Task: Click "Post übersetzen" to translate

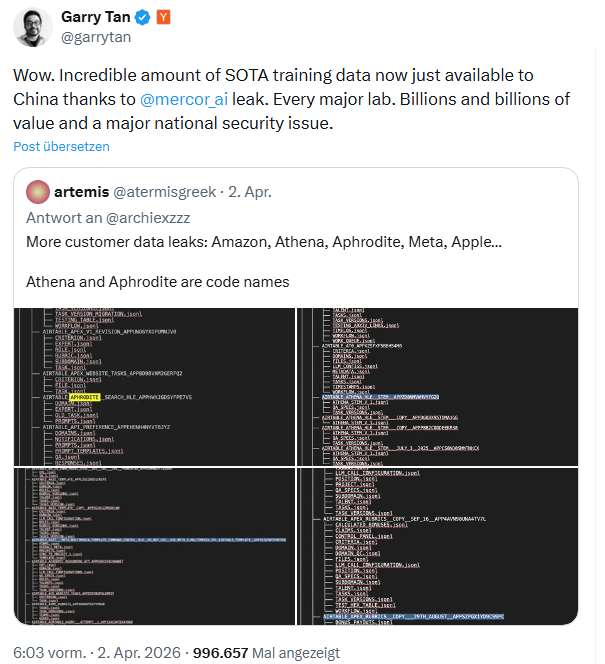Action: 61,146
